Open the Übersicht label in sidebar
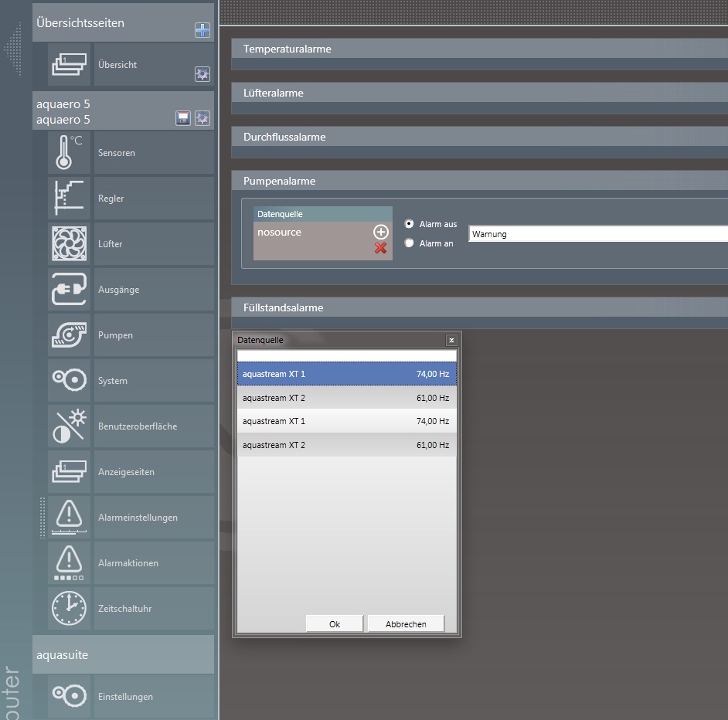728x720 pixels. point(117,65)
